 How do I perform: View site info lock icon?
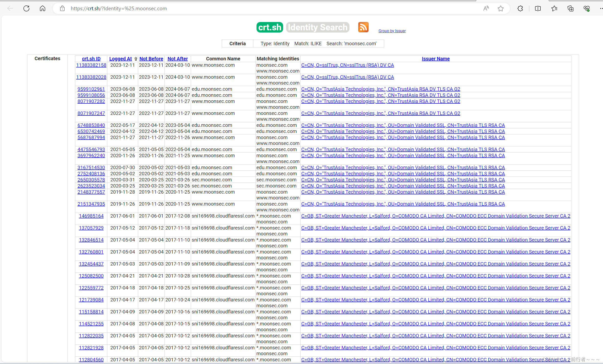62,9
